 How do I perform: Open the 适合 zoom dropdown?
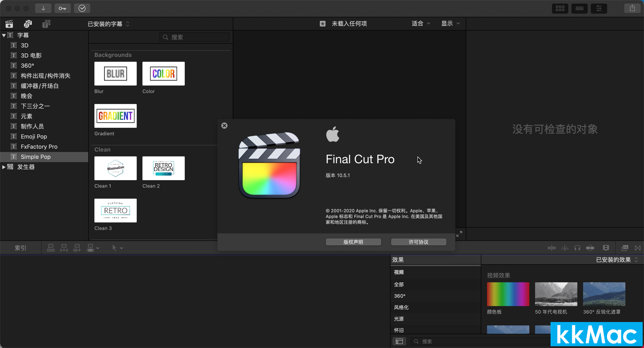(421, 24)
